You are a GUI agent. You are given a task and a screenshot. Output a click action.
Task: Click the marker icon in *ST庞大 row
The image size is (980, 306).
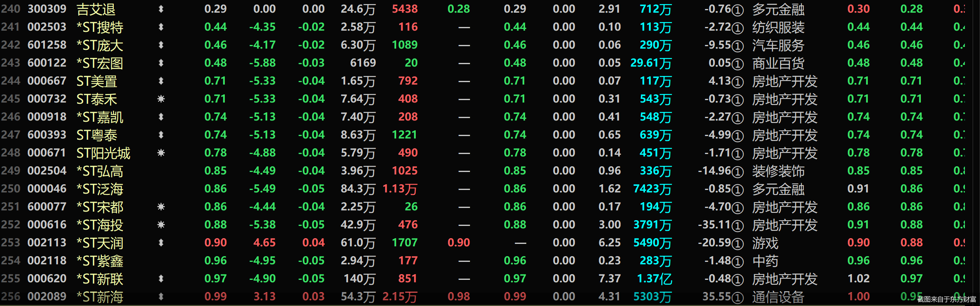pyautogui.click(x=161, y=45)
